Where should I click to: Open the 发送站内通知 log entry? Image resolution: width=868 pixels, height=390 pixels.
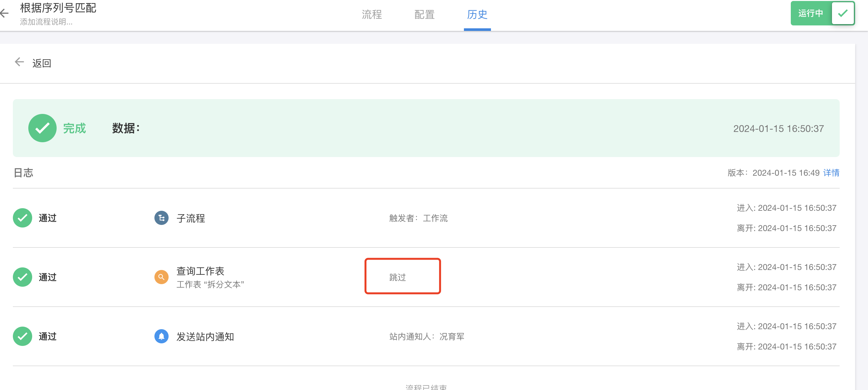tap(205, 337)
